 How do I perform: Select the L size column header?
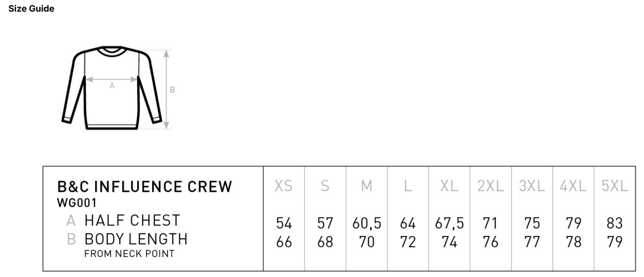pyautogui.click(x=408, y=186)
